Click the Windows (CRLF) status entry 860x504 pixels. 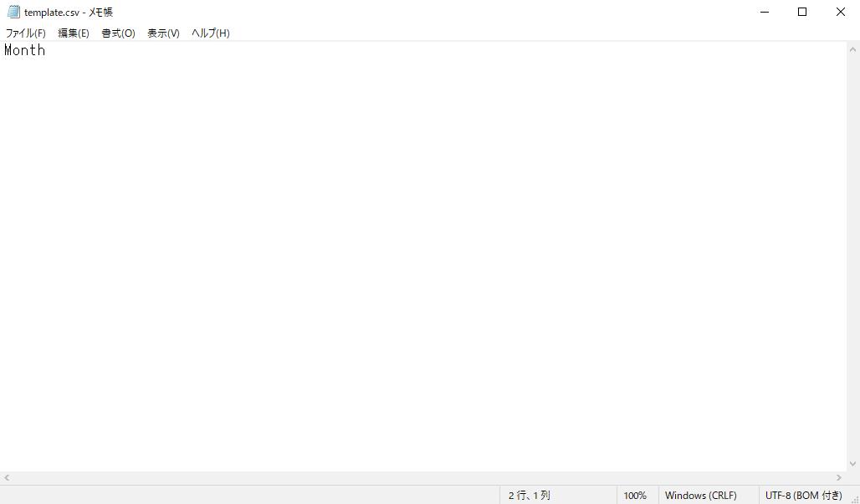[x=700, y=496]
